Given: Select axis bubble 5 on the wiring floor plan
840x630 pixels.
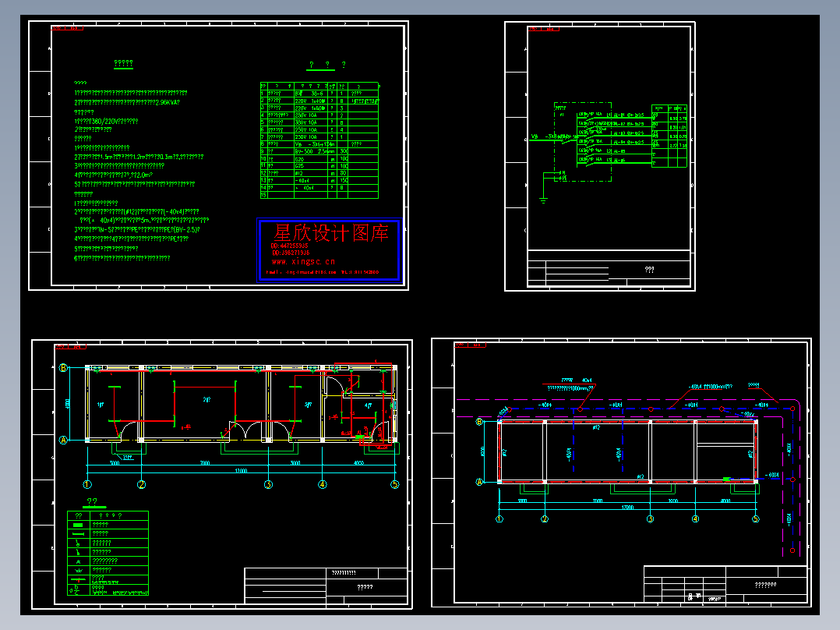Looking at the screenshot, I should pyautogui.click(x=395, y=484).
